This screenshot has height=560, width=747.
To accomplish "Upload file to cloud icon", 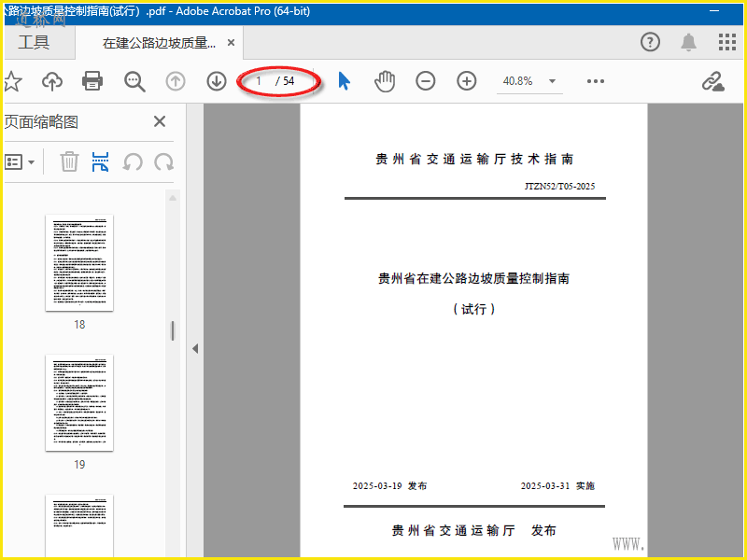I will pos(52,81).
